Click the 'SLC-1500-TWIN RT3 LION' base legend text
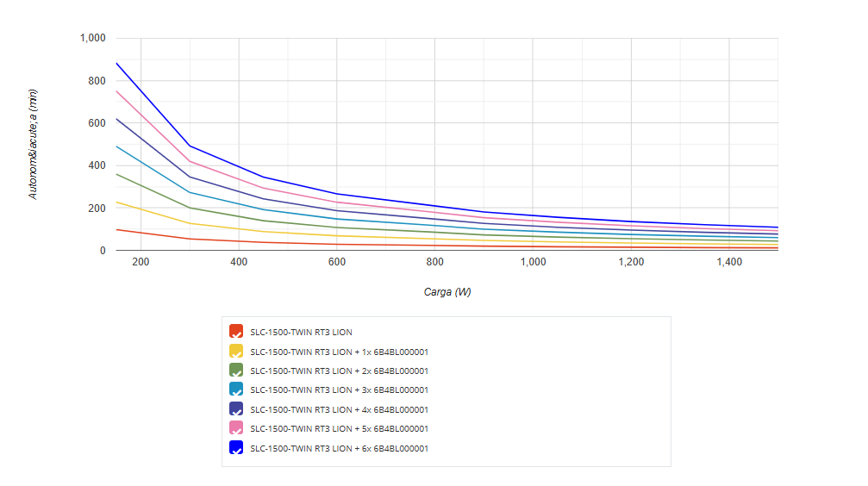 pyautogui.click(x=301, y=332)
